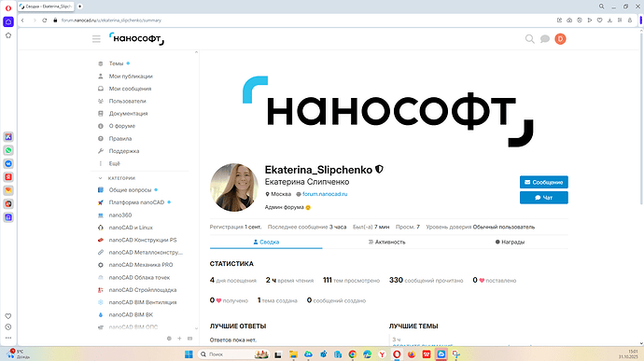Open a new browser tab with plus
Viewport: 644px width, 361px height.
tap(79, 7)
